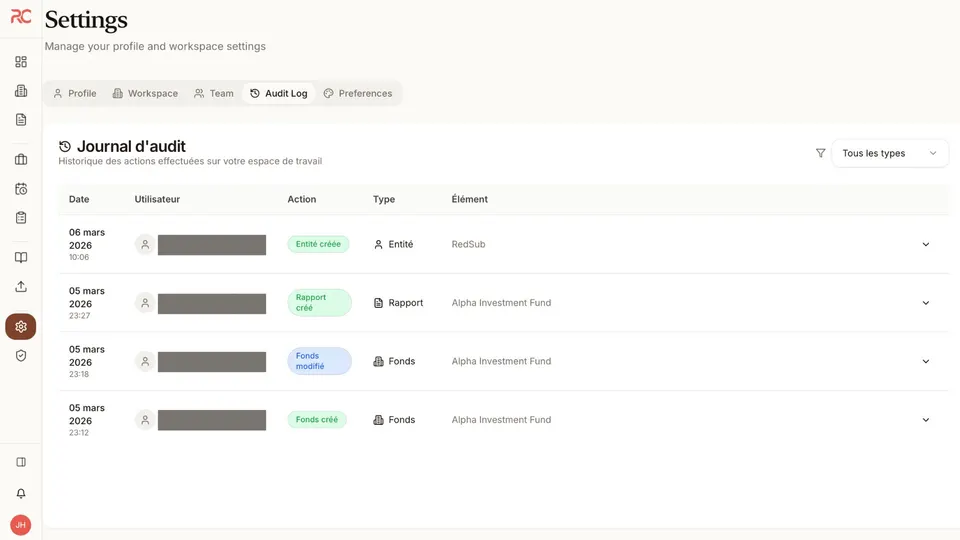Expand the Fonds créé row chevron

[926, 420]
